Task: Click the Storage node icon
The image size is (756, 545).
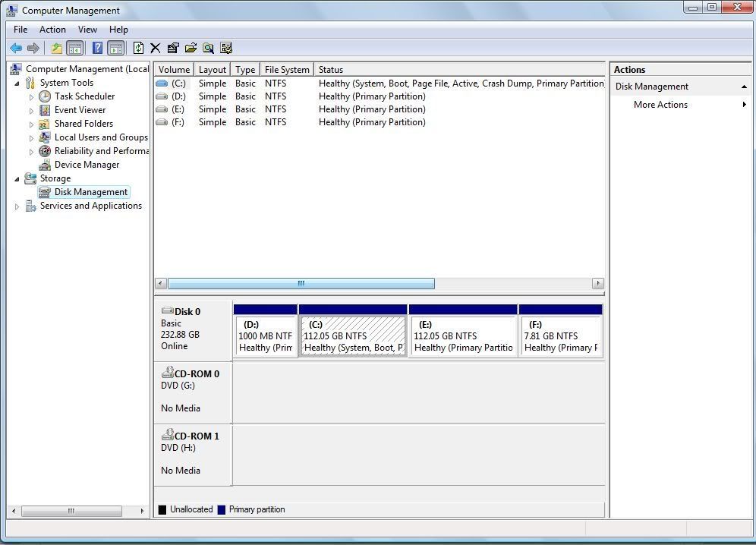Action: 30,178
